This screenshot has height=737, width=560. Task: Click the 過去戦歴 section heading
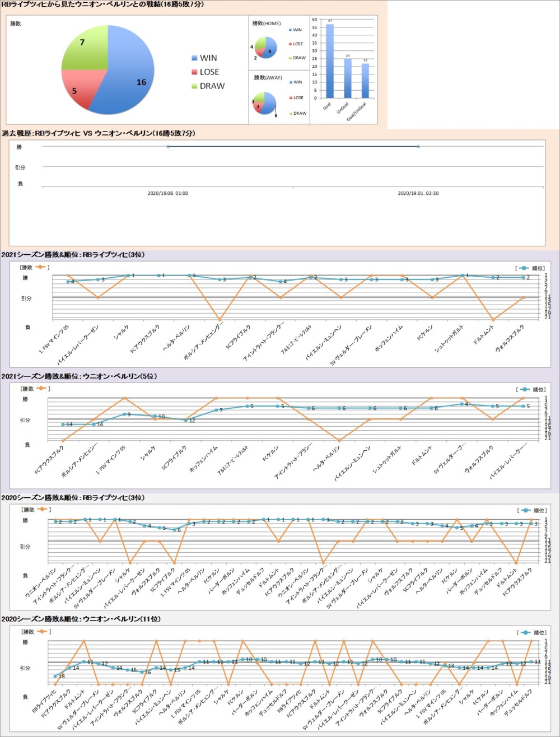[x=99, y=133]
